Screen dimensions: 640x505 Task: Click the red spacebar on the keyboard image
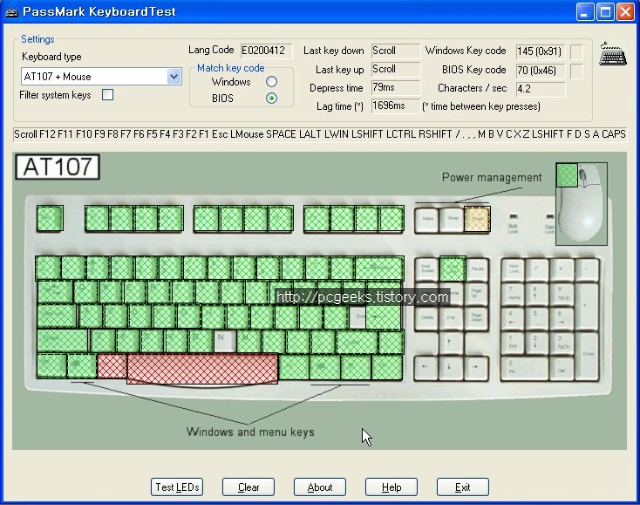[x=202, y=369]
